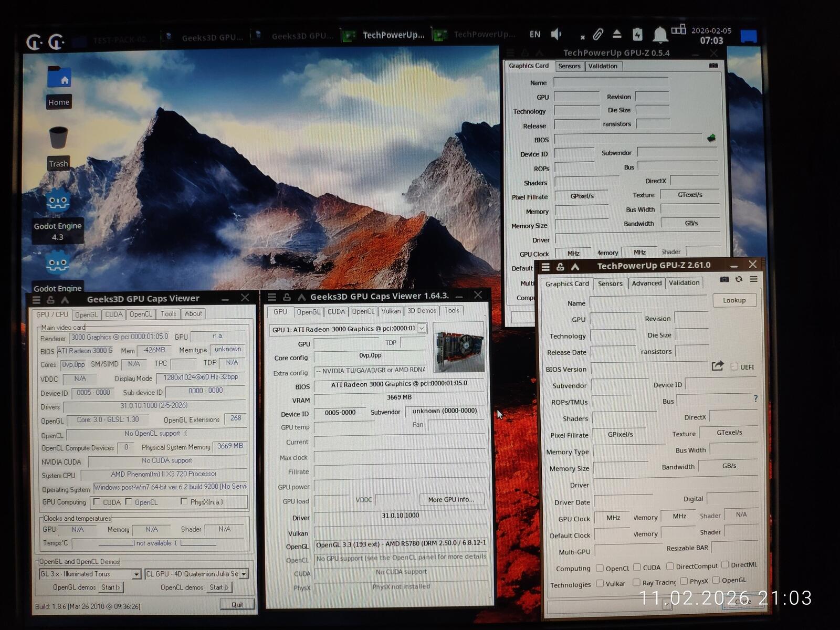This screenshot has width=840, height=630.
Task: Select the TEST-PACK-02 entry in the taskbar
Action: point(113,40)
